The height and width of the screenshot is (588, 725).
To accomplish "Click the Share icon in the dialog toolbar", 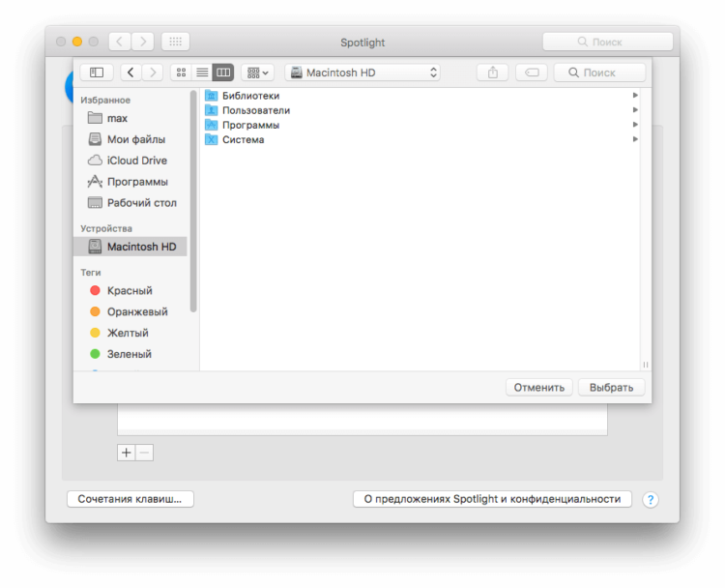I will click(x=493, y=73).
